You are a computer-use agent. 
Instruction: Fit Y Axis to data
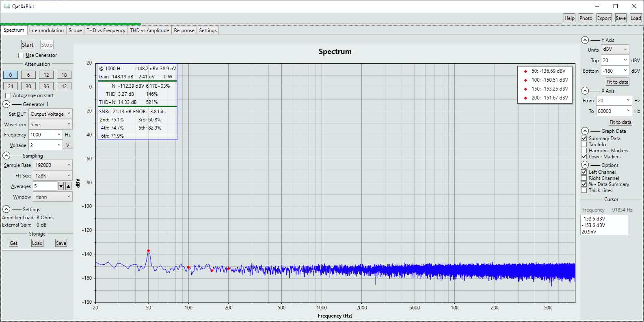pos(617,82)
